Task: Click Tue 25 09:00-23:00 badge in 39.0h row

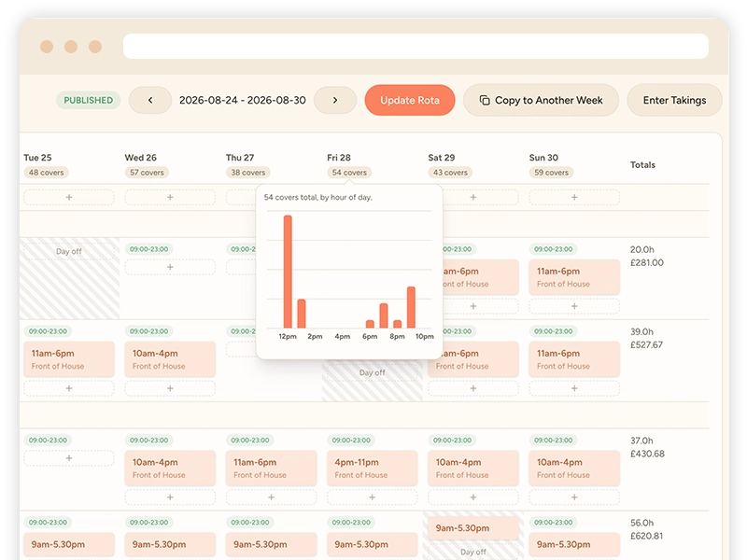Action: tap(48, 331)
